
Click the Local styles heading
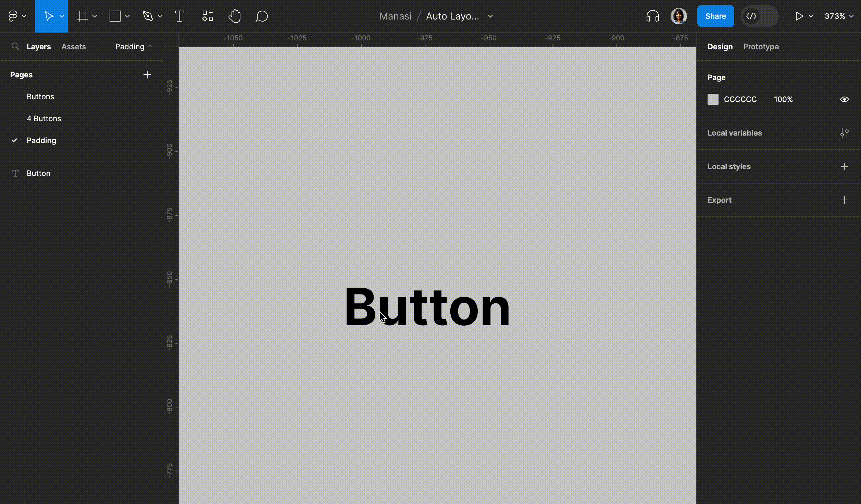click(x=729, y=166)
